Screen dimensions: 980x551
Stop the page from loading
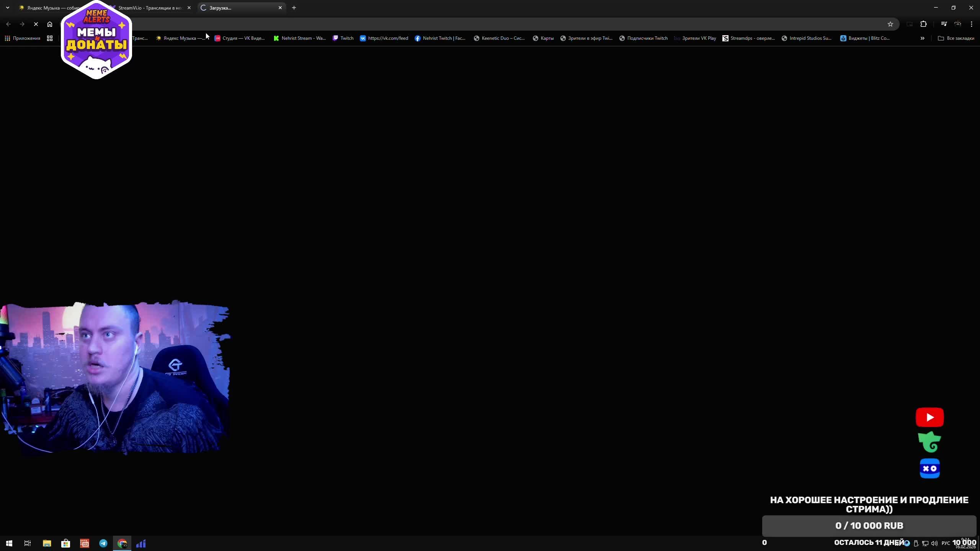pyautogui.click(x=36, y=24)
